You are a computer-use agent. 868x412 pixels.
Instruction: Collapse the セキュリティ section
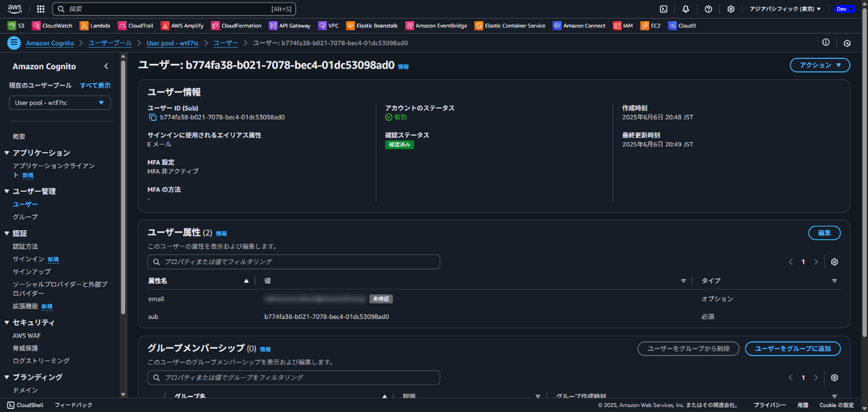point(7,323)
